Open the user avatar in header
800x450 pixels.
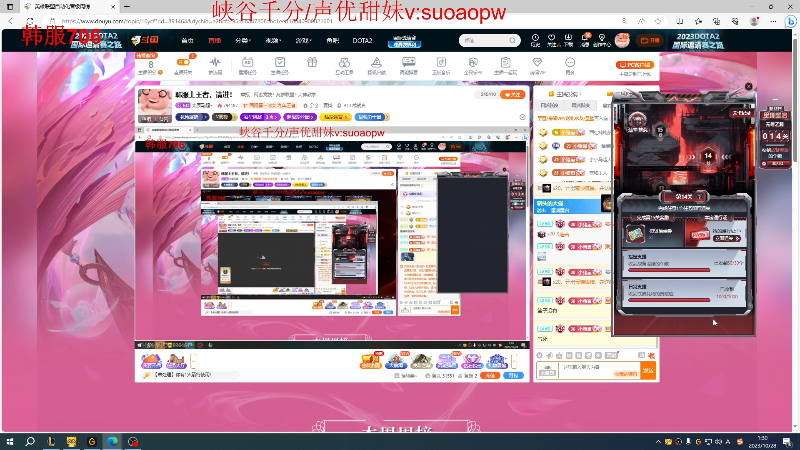coord(622,40)
